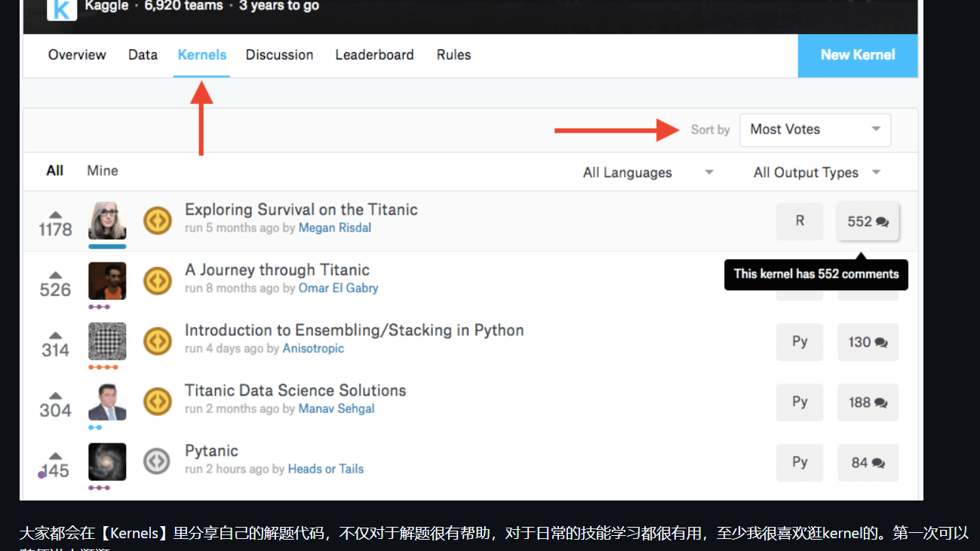Select the Kernels tab
Image resolution: width=980 pixels, height=551 pixels.
202,55
